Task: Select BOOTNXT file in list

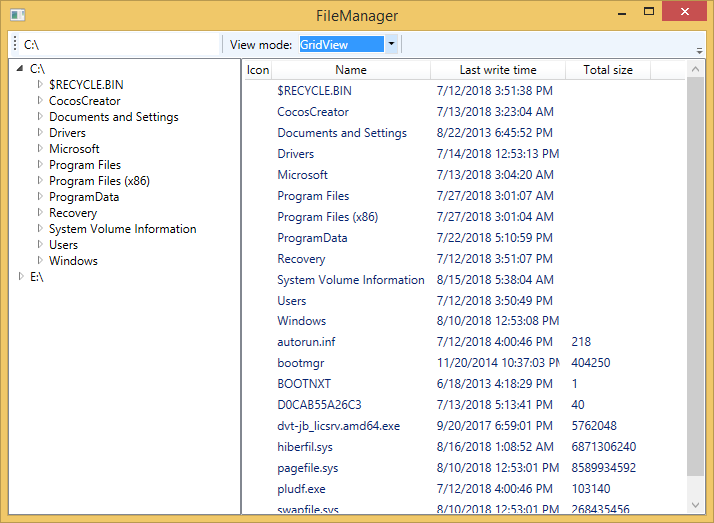Action: coord(464,384)
